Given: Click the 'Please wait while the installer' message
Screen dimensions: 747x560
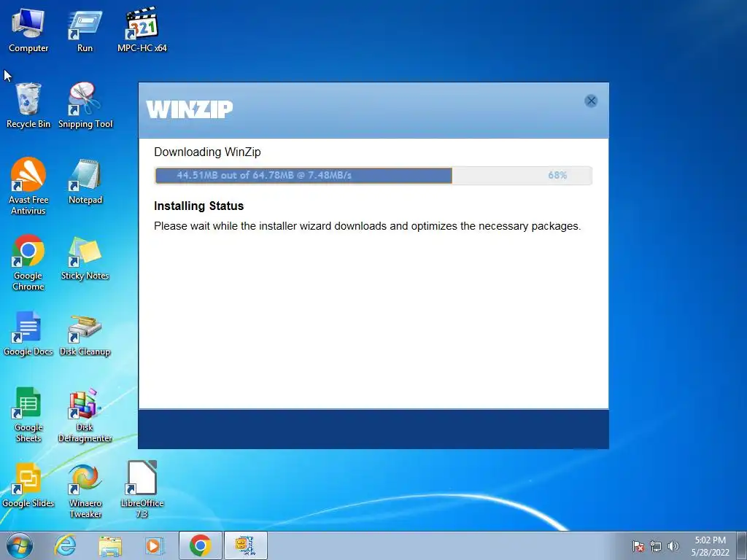Looking at the screenshot, I should point(368,226).
